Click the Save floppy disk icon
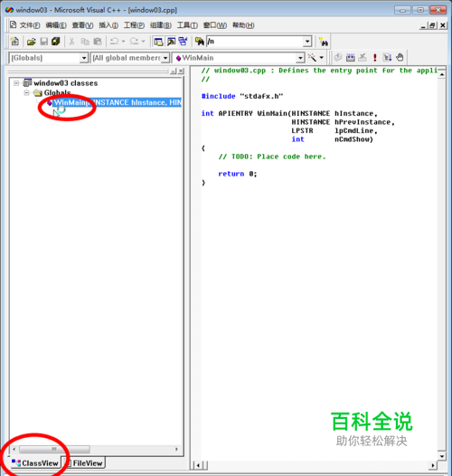 (44, 42)
